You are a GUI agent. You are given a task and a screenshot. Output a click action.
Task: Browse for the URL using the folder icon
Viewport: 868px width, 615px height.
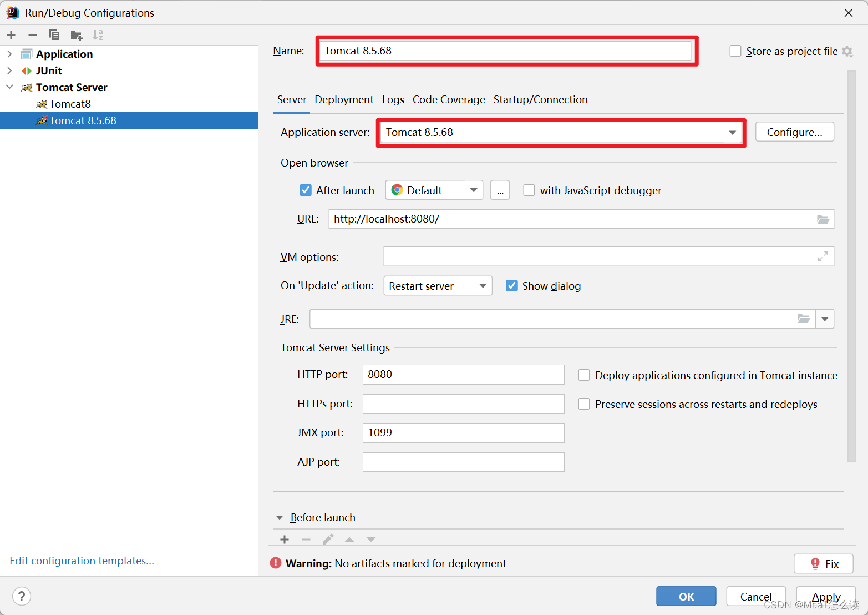tap(823, 219)
